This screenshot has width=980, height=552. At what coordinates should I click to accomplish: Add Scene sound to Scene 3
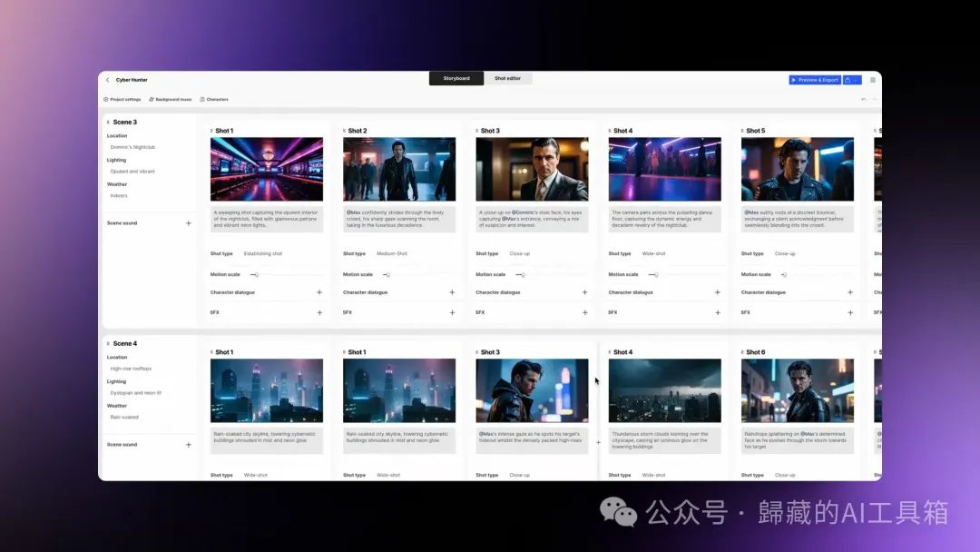click(x=188, y=223)
